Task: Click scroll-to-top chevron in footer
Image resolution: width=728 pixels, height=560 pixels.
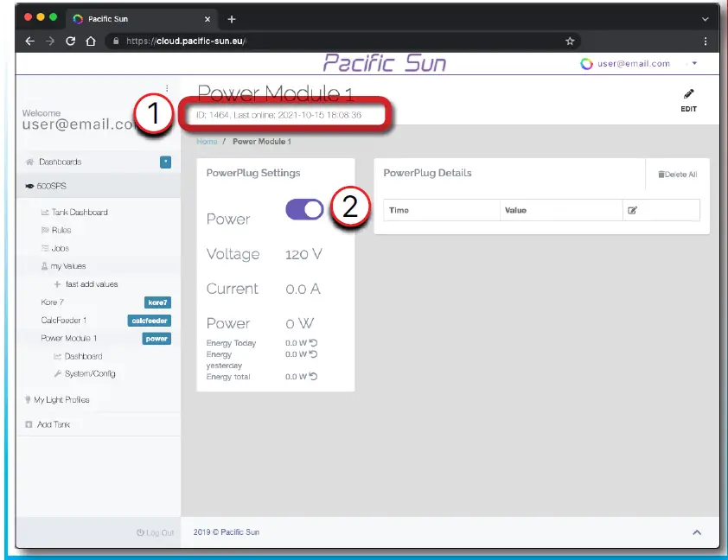Action: [x=697, y=532]
